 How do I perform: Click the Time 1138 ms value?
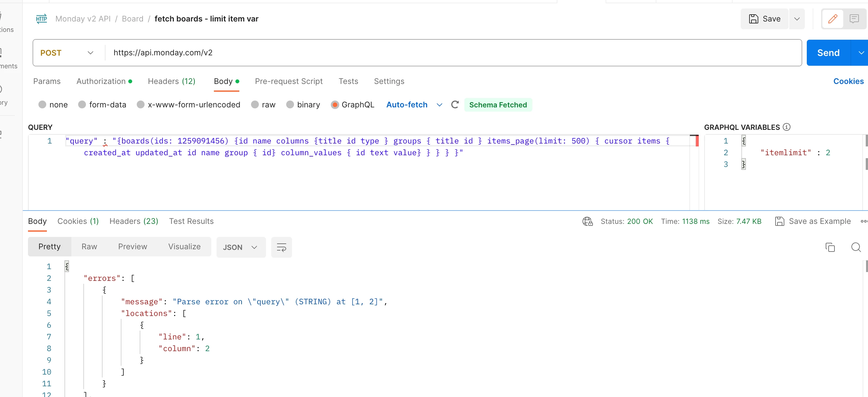pyautogui.click(x=695, y=221)
